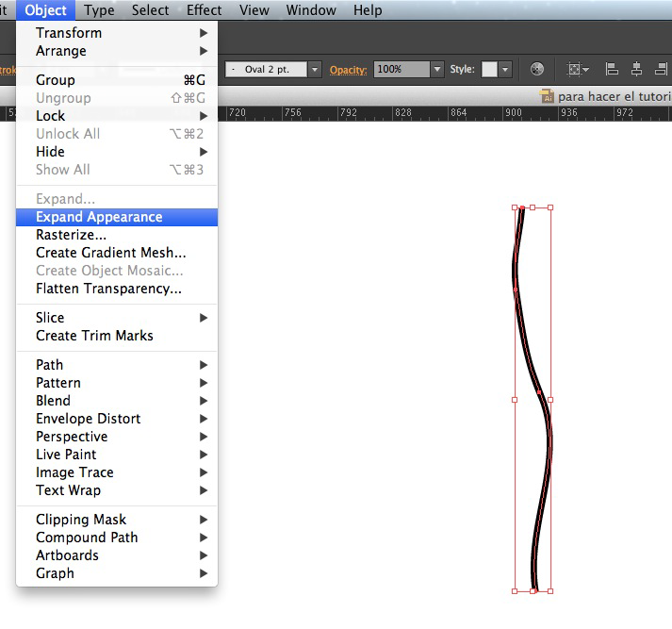Choose Rasterize... menu item
The image size is (672, 629).
(x=117, y=235)
